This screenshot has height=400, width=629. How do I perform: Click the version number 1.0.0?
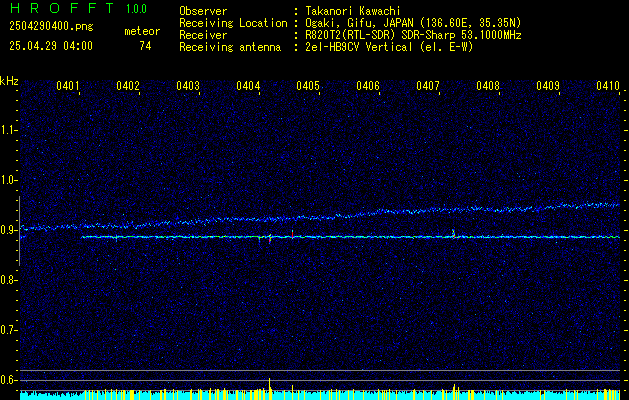pos(136,9)
